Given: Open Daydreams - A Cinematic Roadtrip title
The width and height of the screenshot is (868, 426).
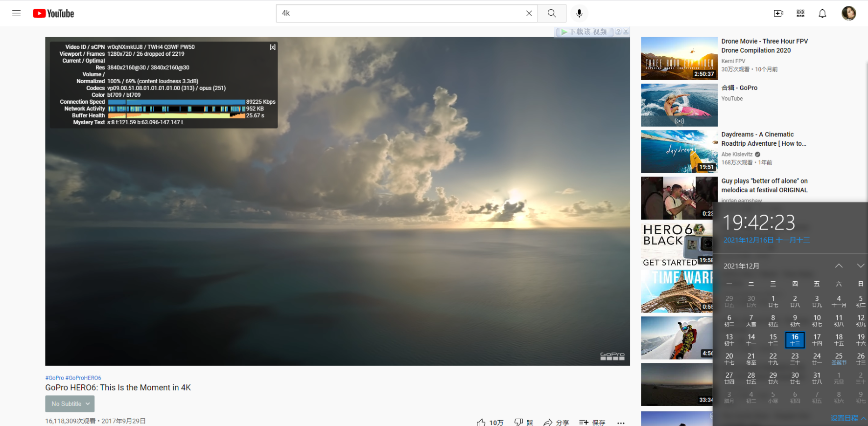Looking at the screenshot, I should [x=764, y=139].
